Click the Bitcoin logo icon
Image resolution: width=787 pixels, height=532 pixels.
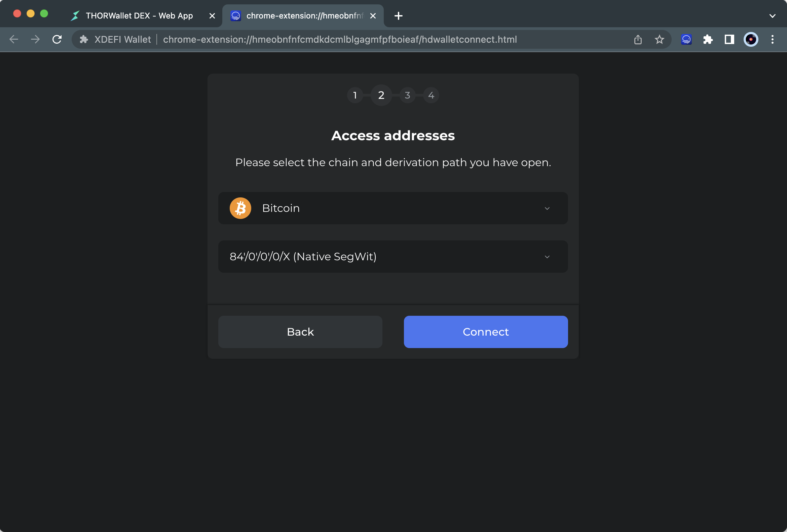(240, 208)
